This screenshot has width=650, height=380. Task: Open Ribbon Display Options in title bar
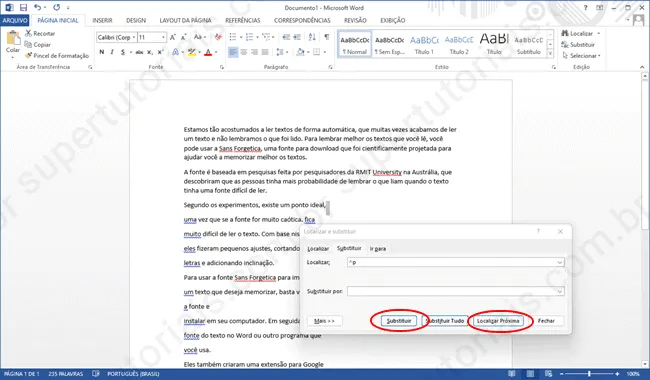pyautogui.click(x=600, y=7)
